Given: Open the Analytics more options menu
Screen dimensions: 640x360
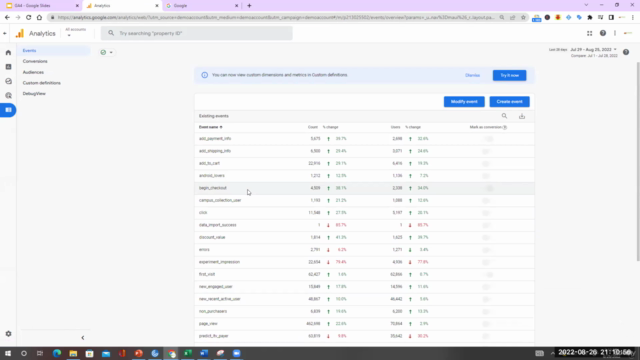Looking at the screenshot, I should pyautogui.click(x=615, y=33).
